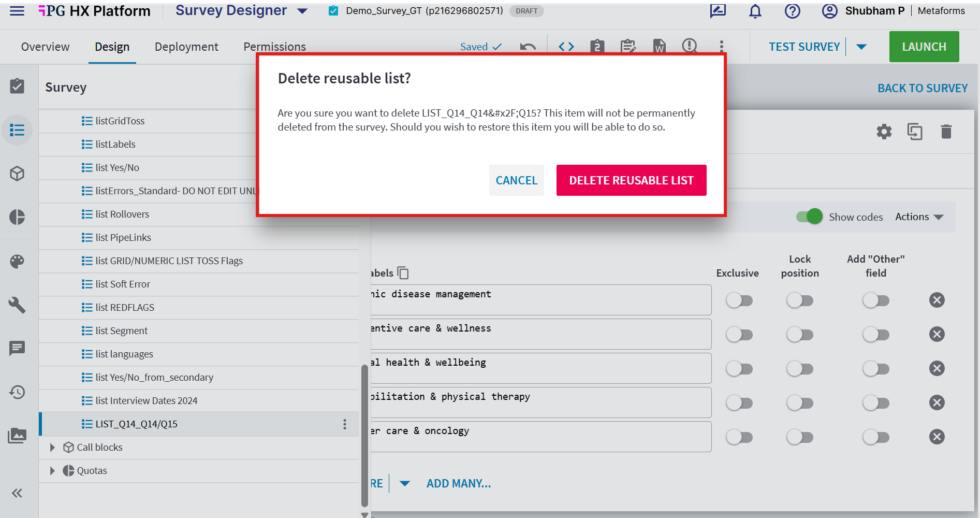Screen dimensions: 980x518
Task: Click Cancel in the delete dialog
Action: coord(517,180)
